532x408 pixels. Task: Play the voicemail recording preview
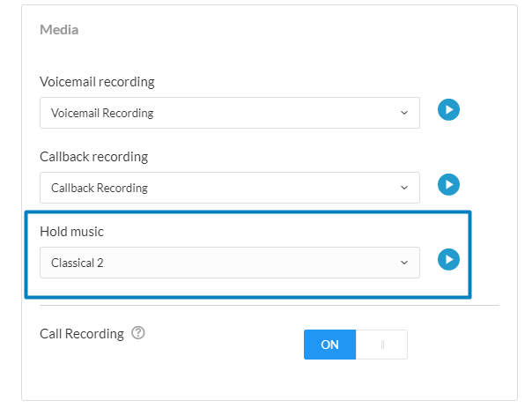pos(449,110)
